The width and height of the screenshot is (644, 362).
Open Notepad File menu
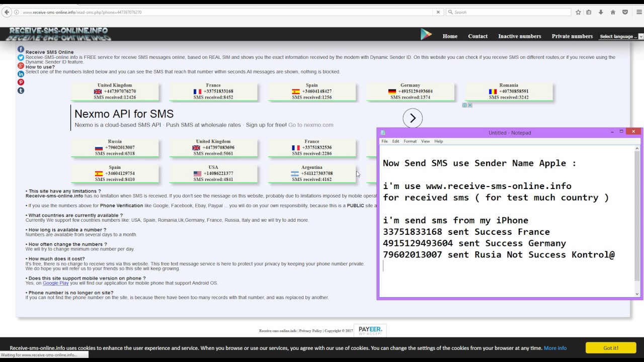coord(384,141)
